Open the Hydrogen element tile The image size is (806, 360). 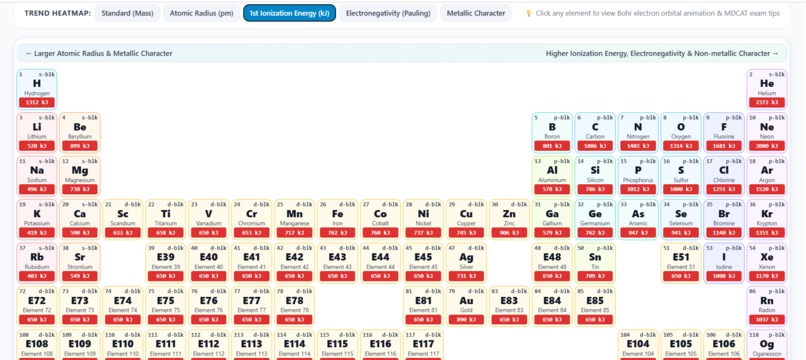point(37,90)
